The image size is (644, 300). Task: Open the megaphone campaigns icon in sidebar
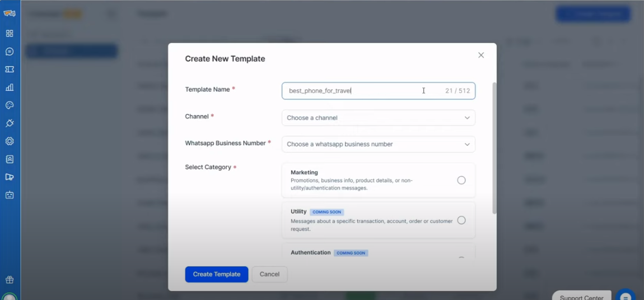point(10,177)
